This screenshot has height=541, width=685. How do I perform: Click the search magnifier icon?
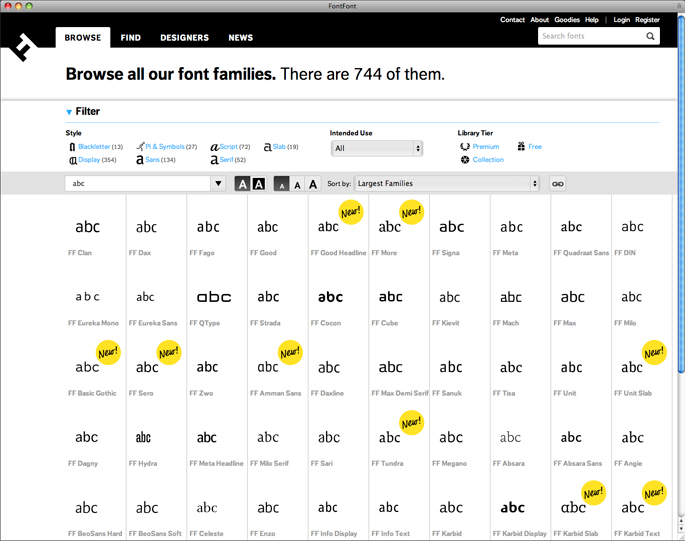[650, 36]
